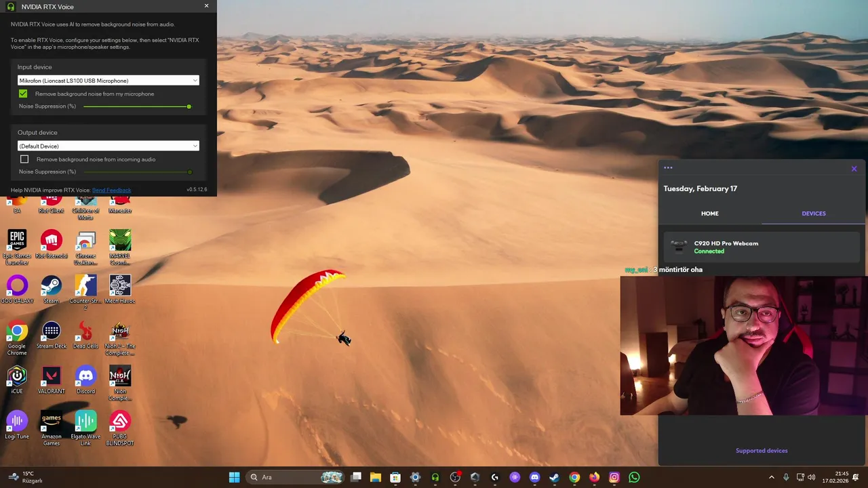Open the Steam taskbar icon
The height and width of the screenshot is (488, 868).
(x=555, y=477)
